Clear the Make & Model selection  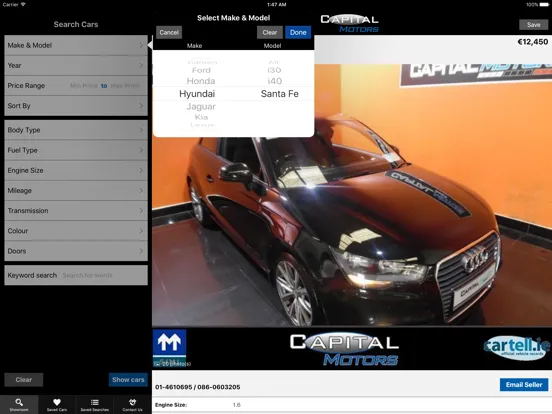click(270, 32)
